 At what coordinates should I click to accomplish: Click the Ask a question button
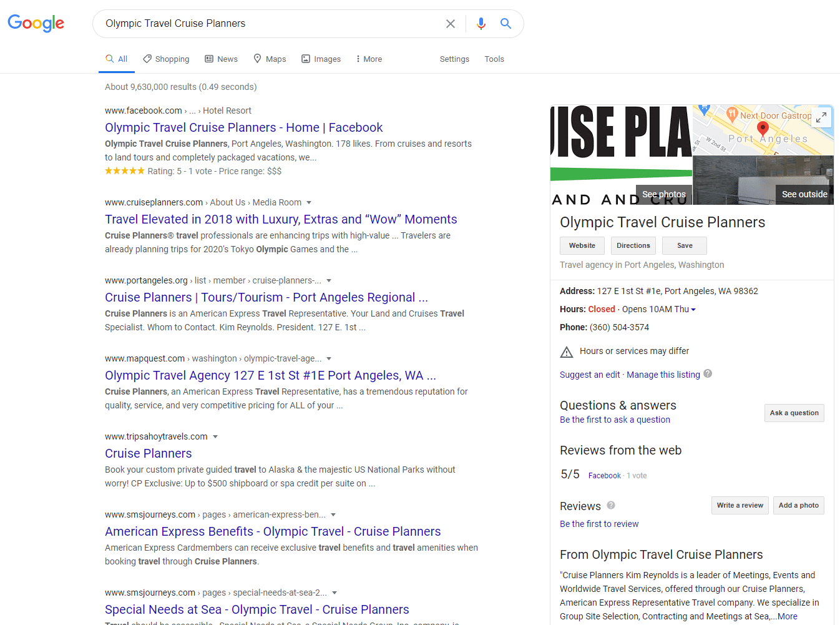pyautogui.click(x=794, y=413)
